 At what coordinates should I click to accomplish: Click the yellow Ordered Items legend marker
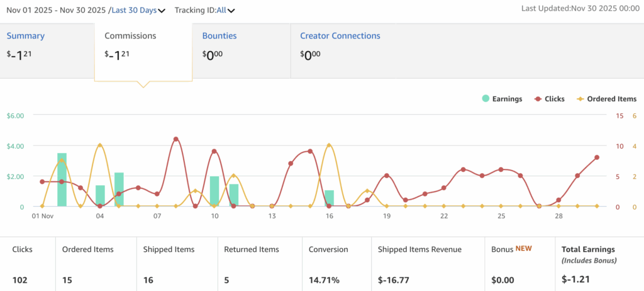coord(582,99)
